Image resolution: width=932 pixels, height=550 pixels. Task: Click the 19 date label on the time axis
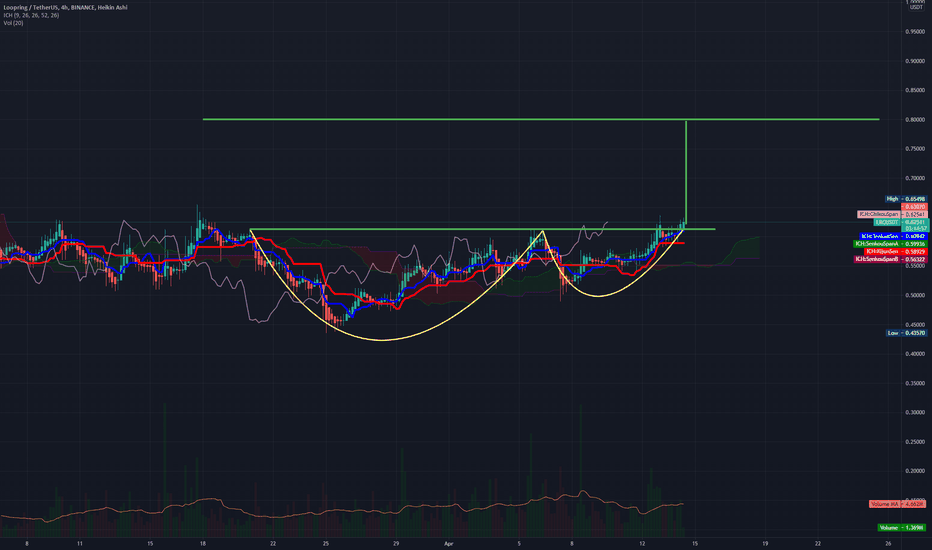[765, 543]
